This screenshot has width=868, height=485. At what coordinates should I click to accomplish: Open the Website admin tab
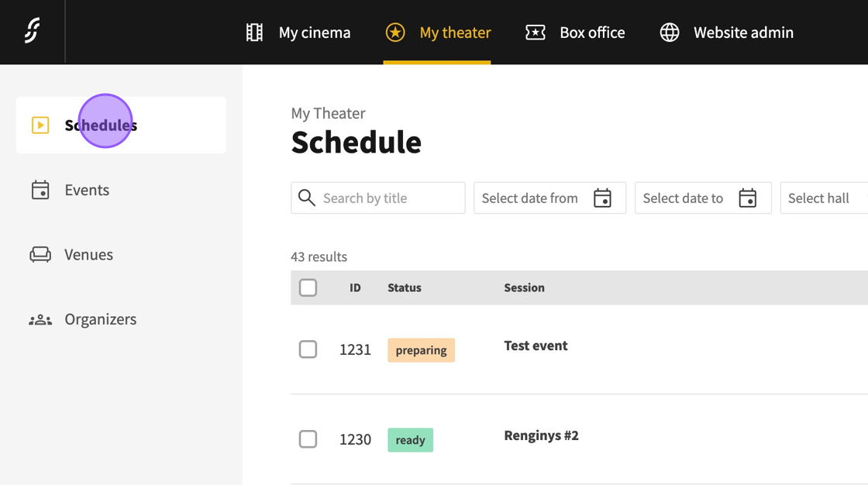tap(742, 33)
